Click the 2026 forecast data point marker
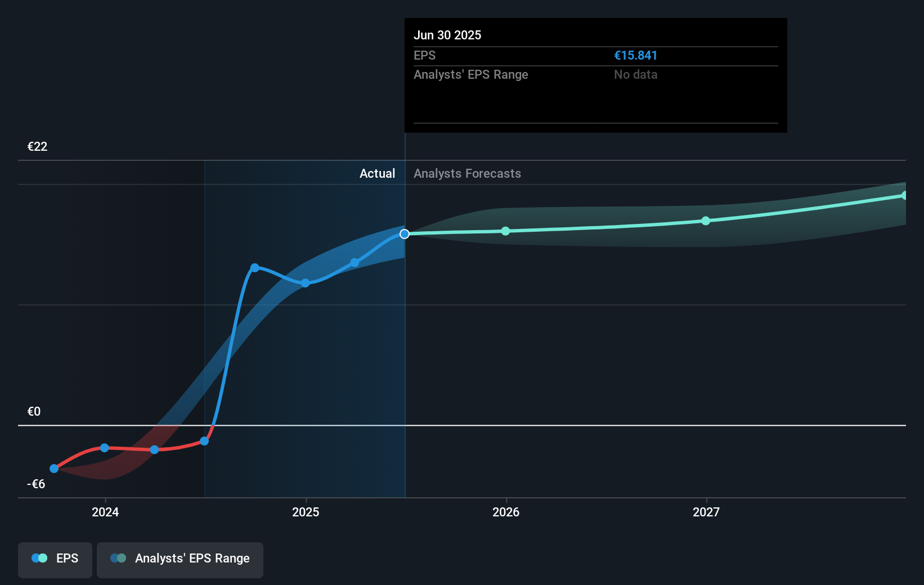This screenshot has height=585, width=924. (505, 231)
